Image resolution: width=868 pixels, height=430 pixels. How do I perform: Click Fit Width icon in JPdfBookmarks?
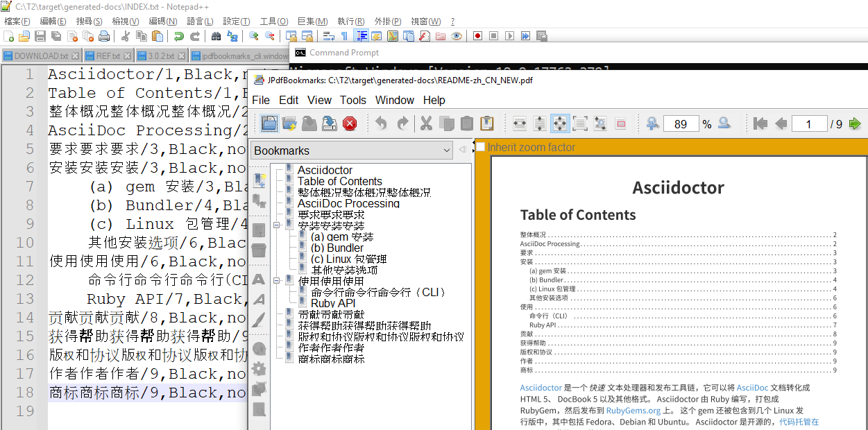click(520, 123)
